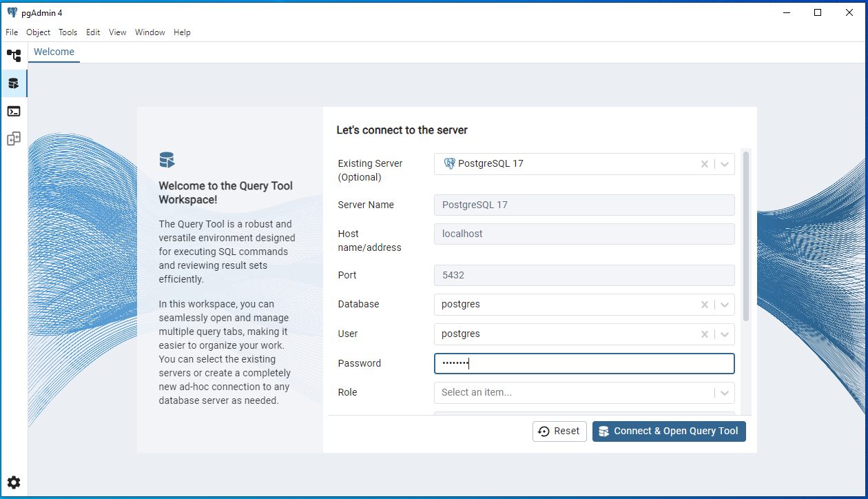
Task: Clear the Database field value
Action: [704, 305]
